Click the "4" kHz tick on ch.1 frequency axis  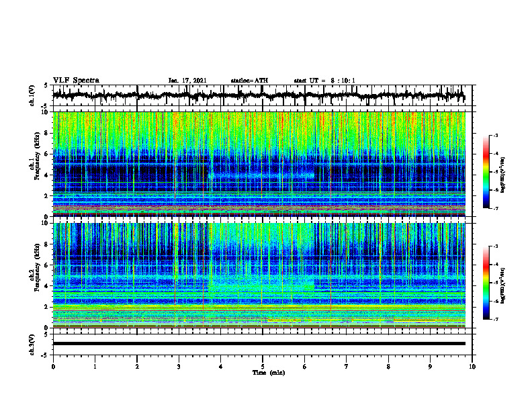click(47, 175)
